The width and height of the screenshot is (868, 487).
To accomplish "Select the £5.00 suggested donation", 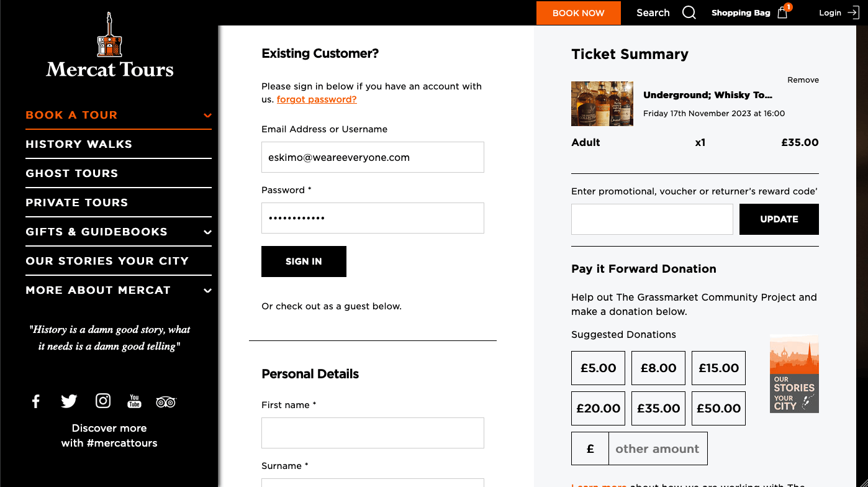I will 598,368.
